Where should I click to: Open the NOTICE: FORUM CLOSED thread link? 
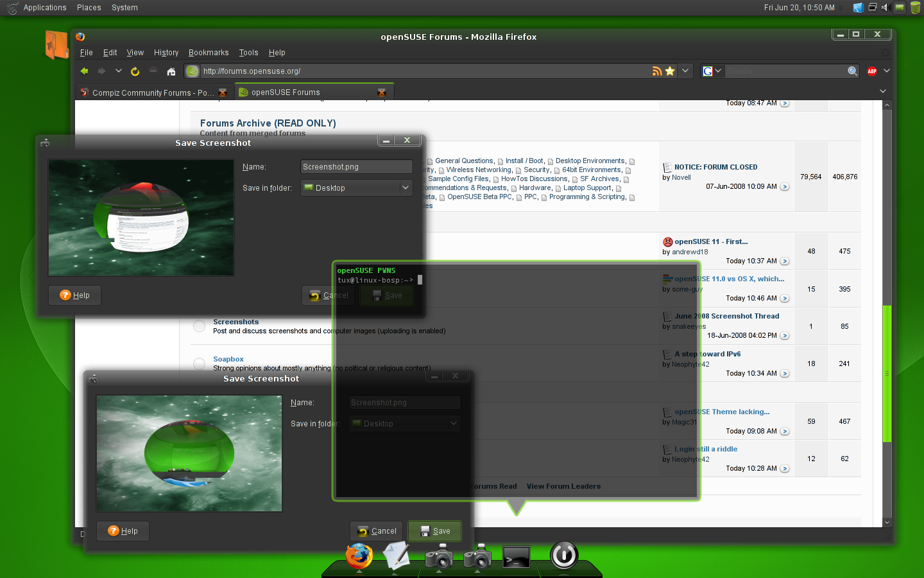coord(716,167)
